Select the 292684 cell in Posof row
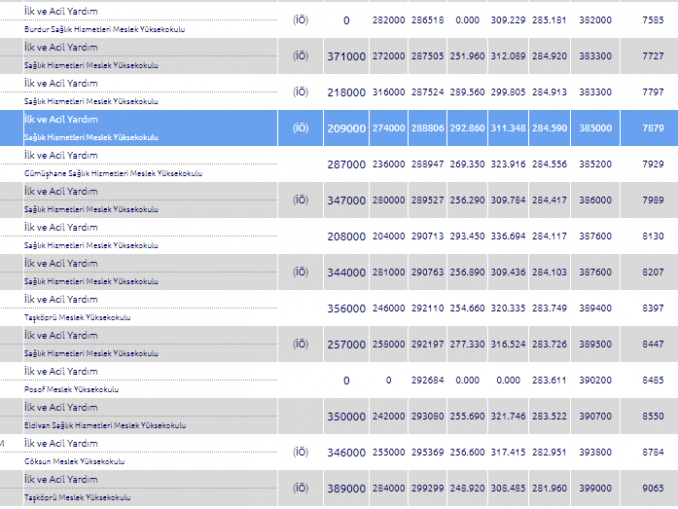 pyautogui.click(x=427, y=380)
